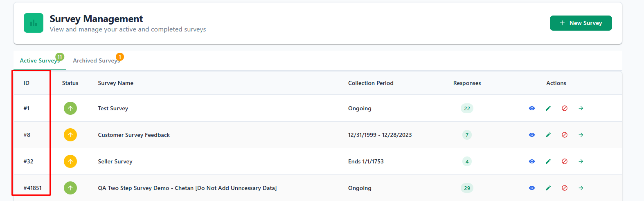Click the Responses column header
Screen dimensions: 644x201
(x=466, y=83)
